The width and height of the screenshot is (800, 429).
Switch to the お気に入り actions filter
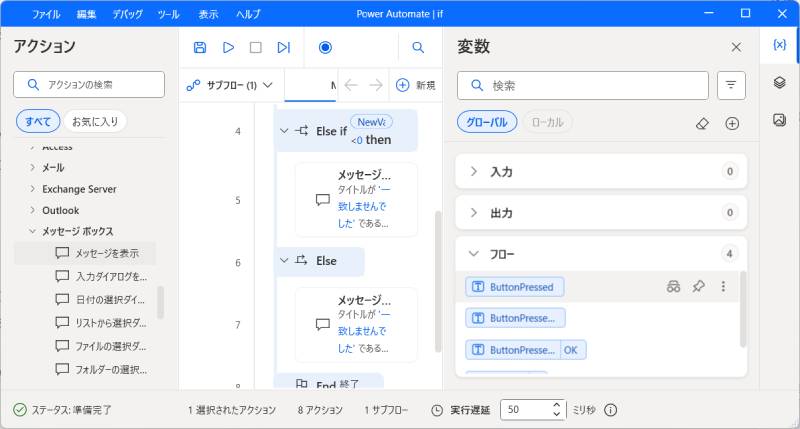(x=94, y=122)
